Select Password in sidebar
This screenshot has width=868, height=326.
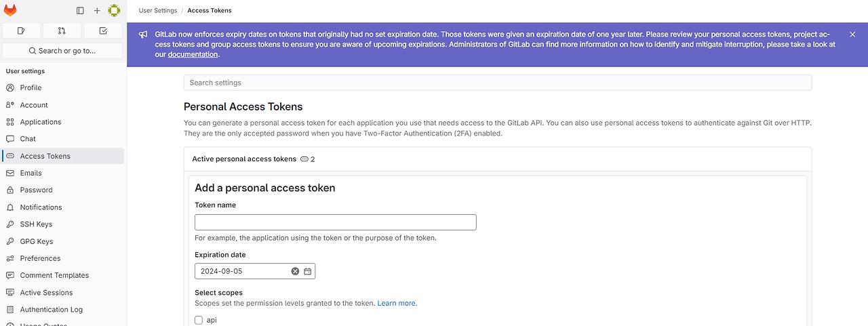pyautogui.click(x=62, y=190)
